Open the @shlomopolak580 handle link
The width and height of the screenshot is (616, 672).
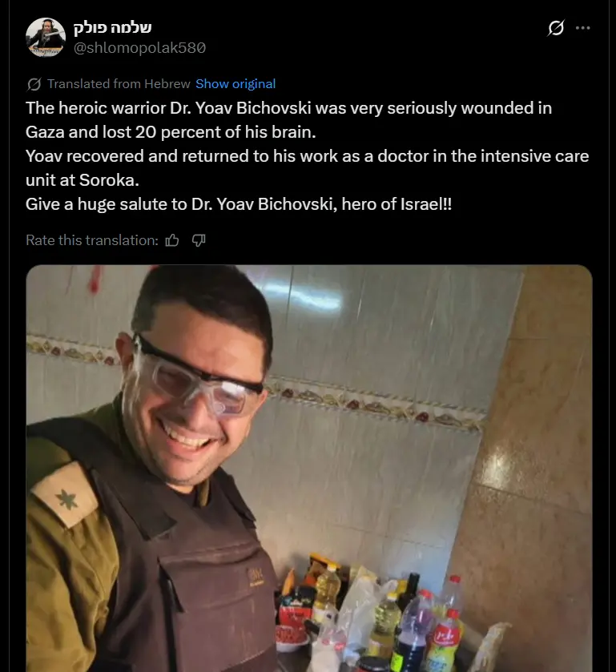(x=139, y=47)
